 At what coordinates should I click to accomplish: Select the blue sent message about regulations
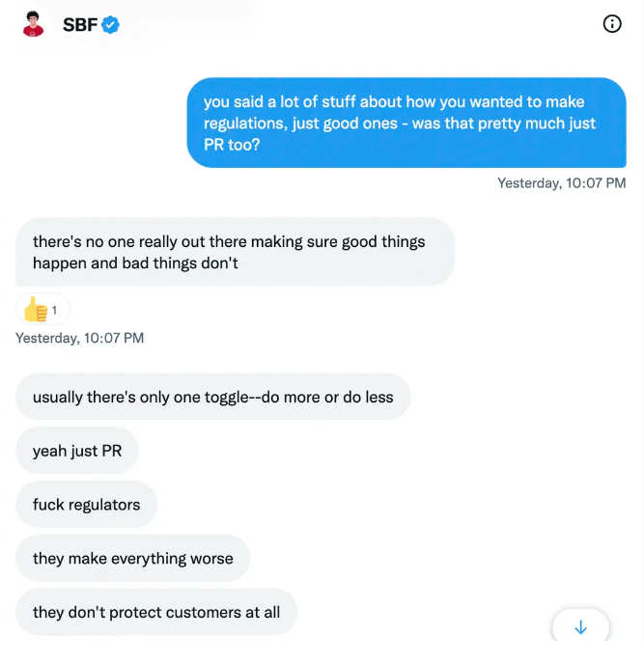pos(406,123)
